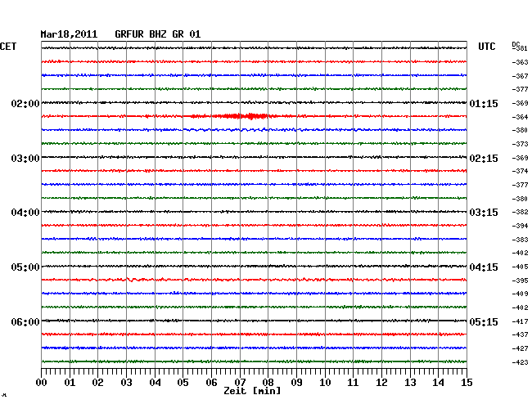532x404 pixels.
Task: Click the 05:15 UTC time label
Action: coord(484,321)
